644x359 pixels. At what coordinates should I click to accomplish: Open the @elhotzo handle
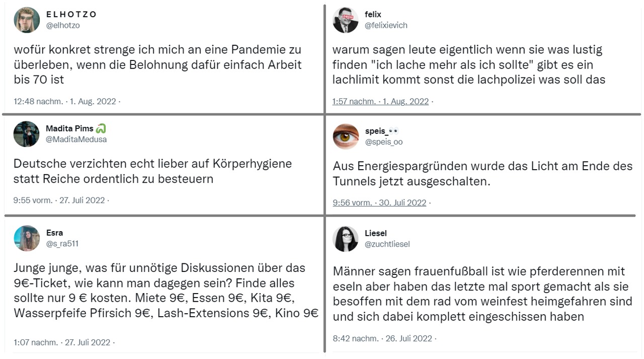tap(63, 25)
